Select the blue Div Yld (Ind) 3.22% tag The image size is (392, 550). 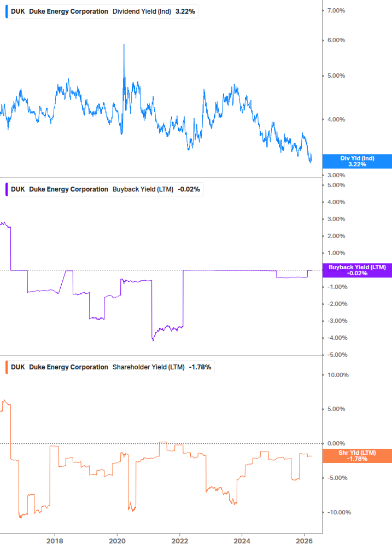(x=357, y=161)
